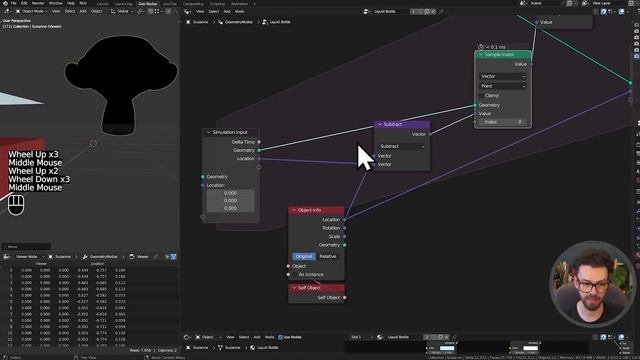Click Location output socket of Object Info
This screenshot has width=640, height=360.
[x=344, y=220]
